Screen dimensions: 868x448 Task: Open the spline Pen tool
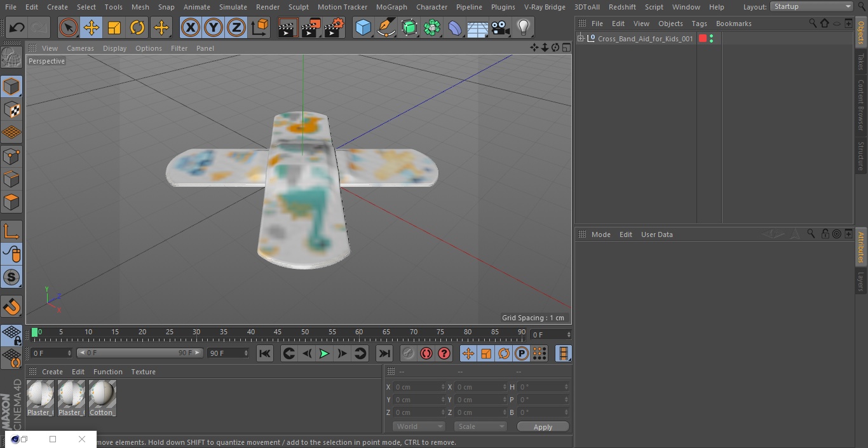386,27
